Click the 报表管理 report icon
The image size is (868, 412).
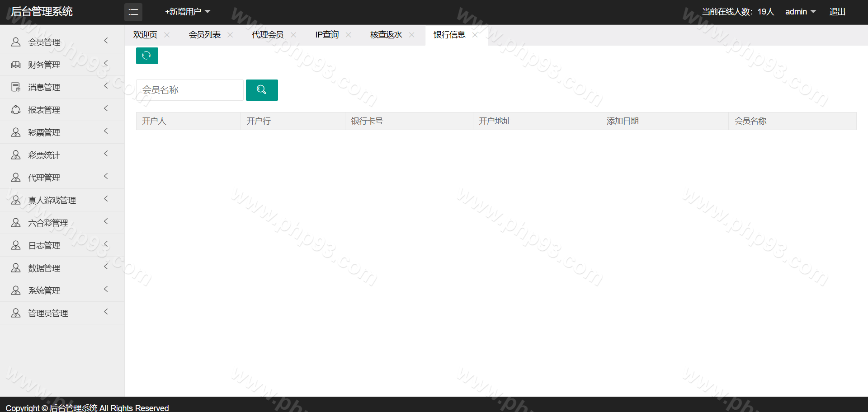coord(16,110)
